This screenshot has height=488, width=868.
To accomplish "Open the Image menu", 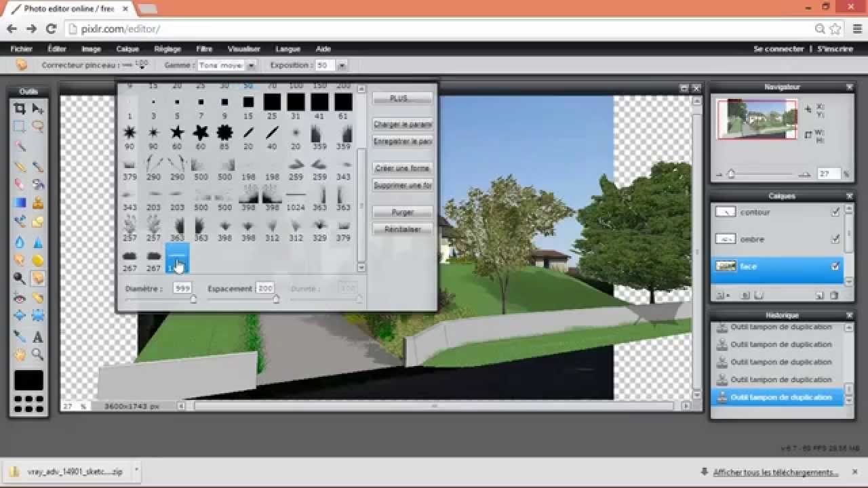I will click(x=91, y=49).
